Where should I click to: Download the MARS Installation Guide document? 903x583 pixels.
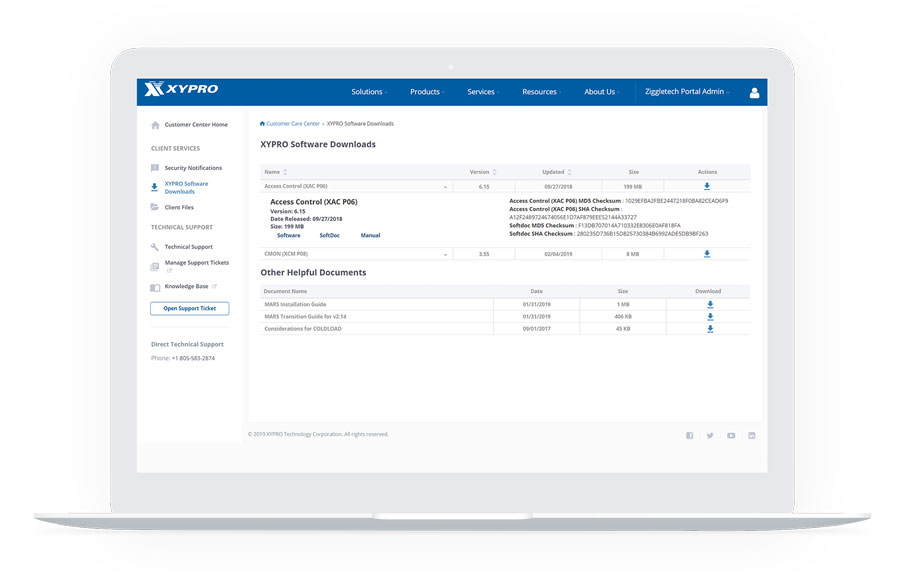(x=710, y=304)
